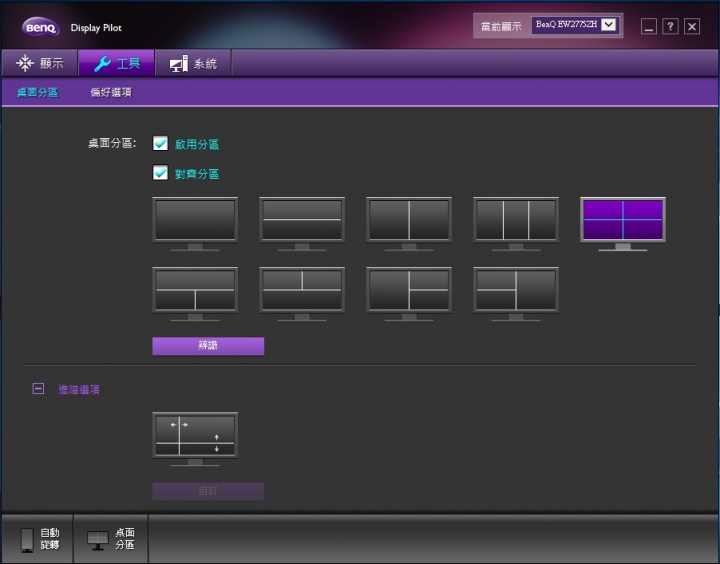This screenshot has width=720, height=564.
Task: Toggle the 對齊分區 checkbox
Action: coord(160,173)
